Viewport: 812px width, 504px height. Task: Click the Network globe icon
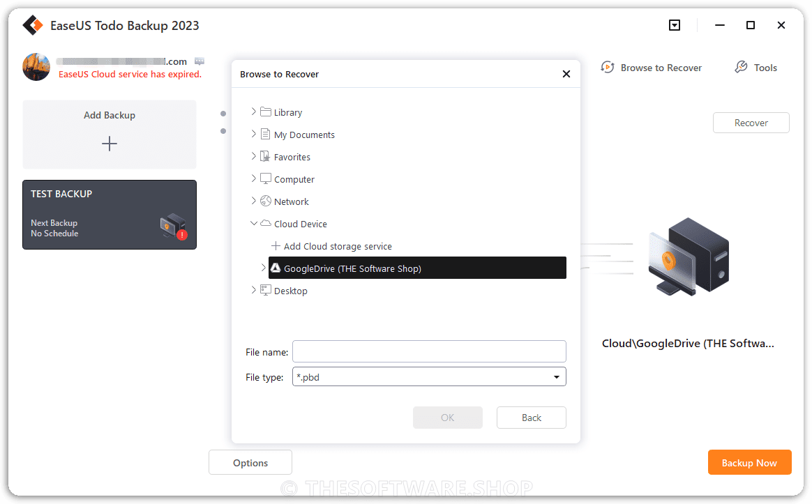266,201
